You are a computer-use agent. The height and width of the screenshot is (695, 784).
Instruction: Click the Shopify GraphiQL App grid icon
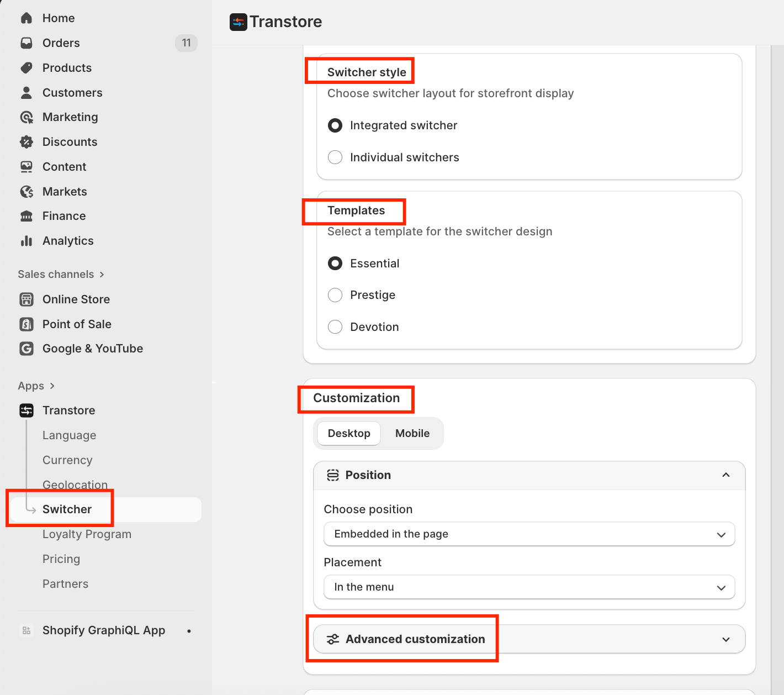click(27, 630)
